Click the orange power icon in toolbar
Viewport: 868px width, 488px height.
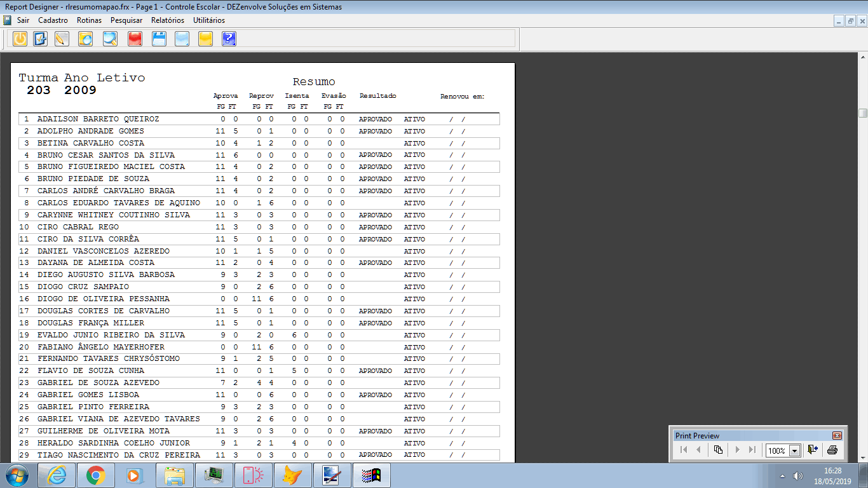point(20,39)
